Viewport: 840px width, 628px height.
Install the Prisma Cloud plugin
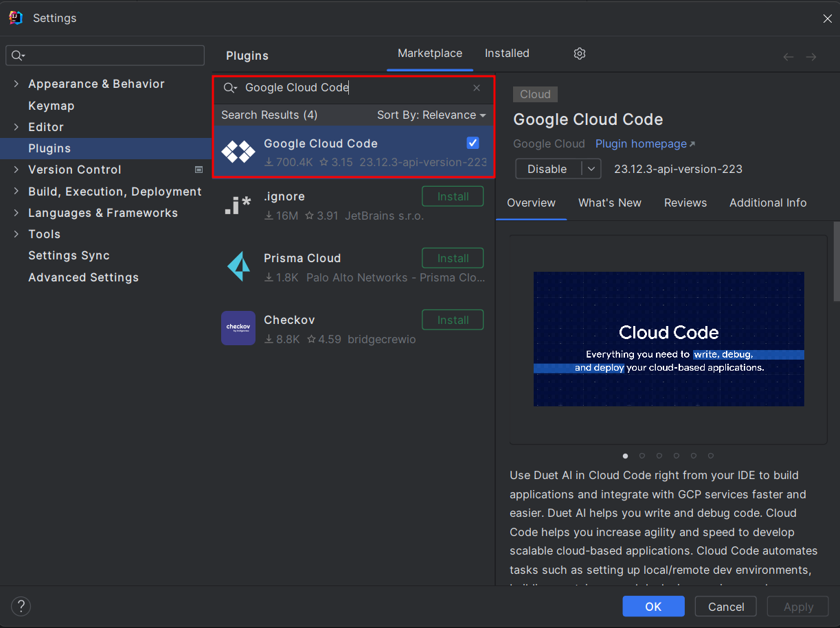point(453,258)
